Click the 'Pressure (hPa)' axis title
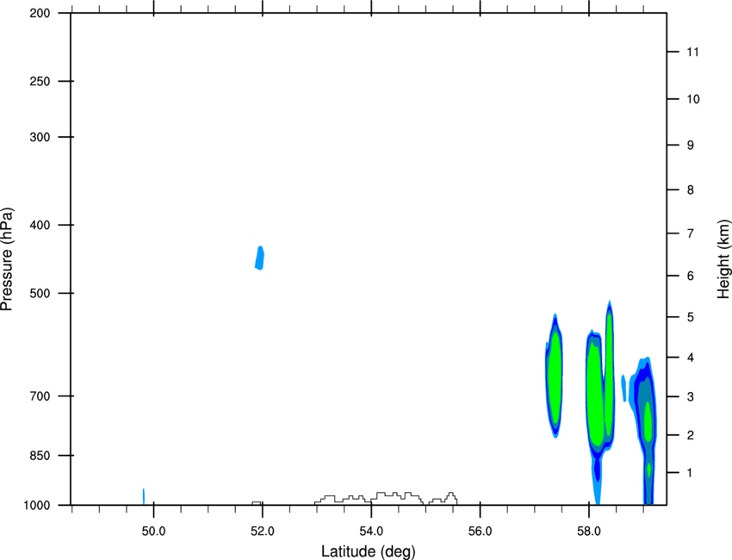The image size is (732, 560). coord(7,258)
